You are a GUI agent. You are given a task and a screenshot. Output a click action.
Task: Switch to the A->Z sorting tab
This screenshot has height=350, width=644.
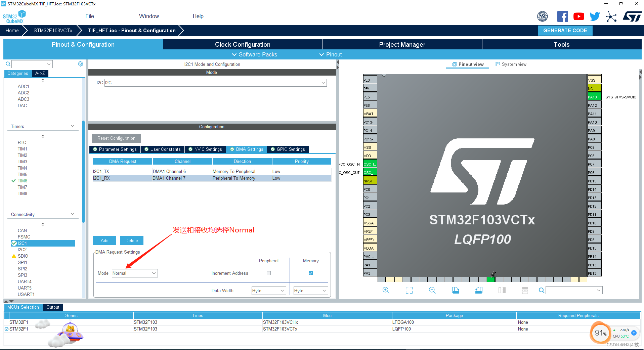[x=40, y=73]
